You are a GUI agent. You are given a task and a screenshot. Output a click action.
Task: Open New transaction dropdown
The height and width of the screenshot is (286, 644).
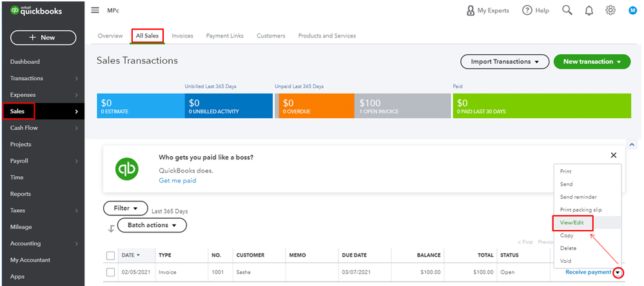[592, 62]
